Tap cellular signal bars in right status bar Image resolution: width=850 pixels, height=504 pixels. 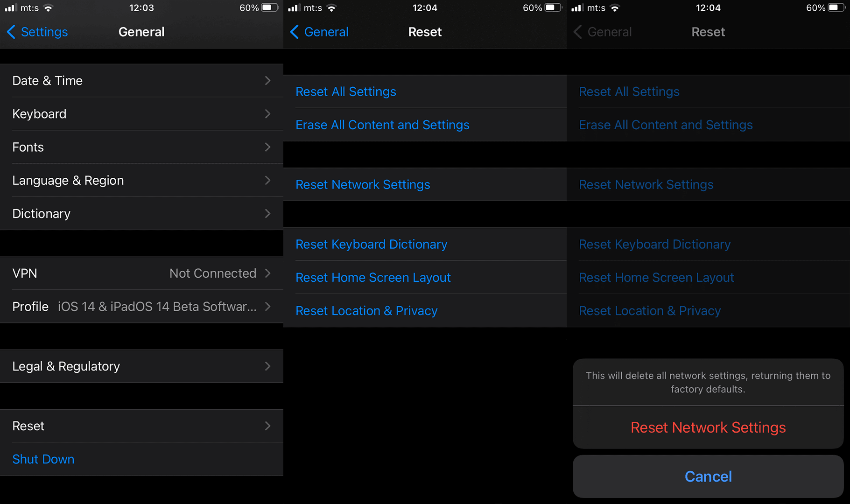577,8
